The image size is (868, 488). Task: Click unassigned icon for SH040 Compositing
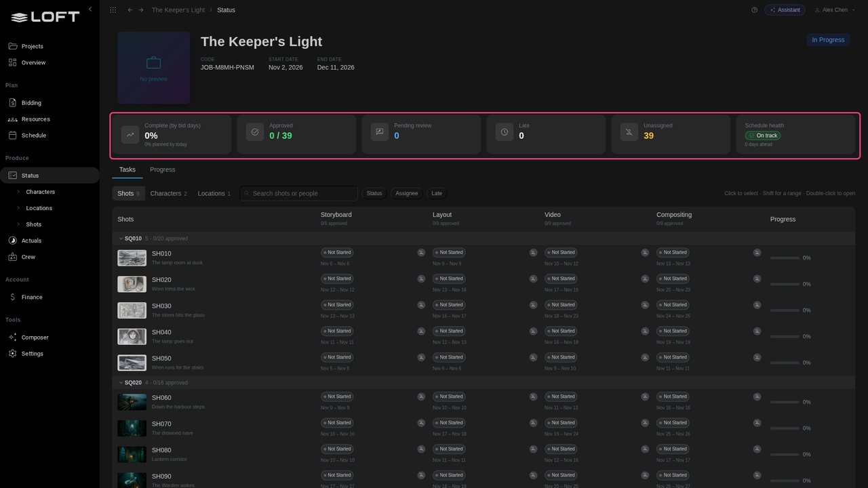pos(757,331)
